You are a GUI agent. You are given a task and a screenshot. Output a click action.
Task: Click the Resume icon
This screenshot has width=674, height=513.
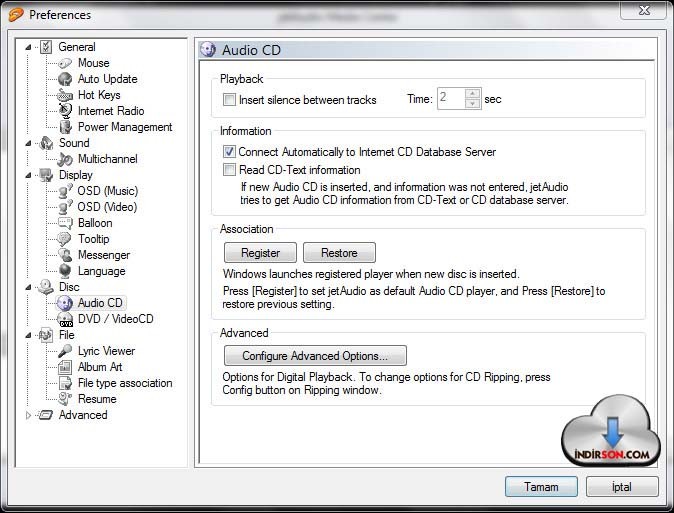click(x=65, y=399)
